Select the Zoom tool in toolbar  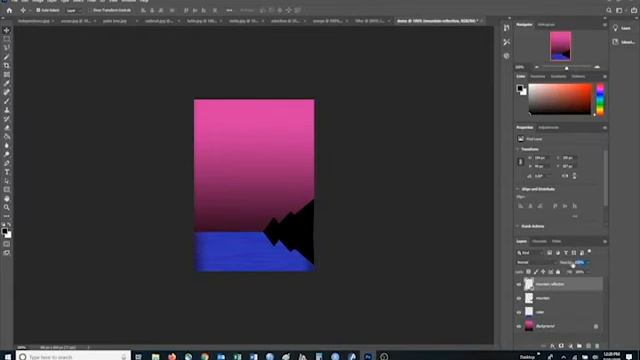7,207
